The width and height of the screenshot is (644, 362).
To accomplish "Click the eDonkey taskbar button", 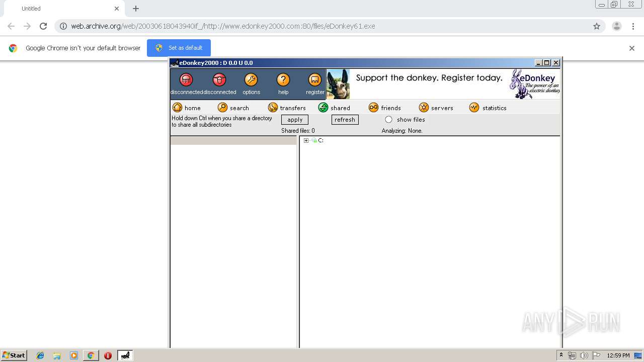I will tap(125, 355).
